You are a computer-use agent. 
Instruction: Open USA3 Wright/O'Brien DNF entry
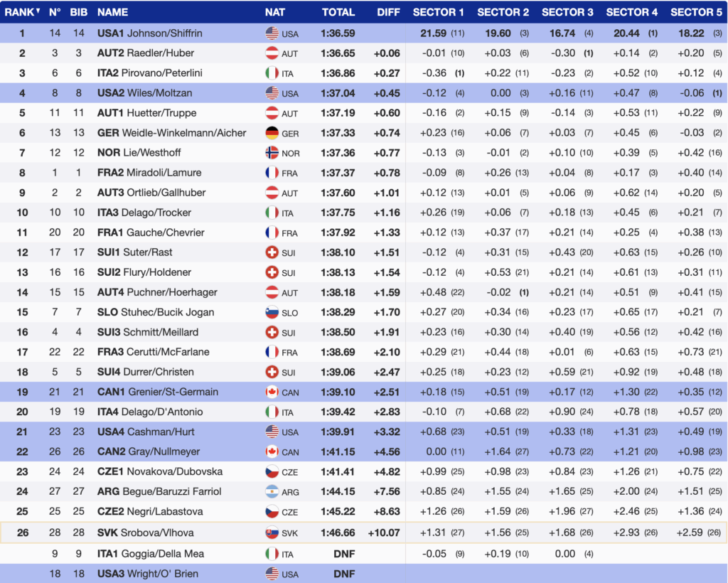click(x=147, y=574)
